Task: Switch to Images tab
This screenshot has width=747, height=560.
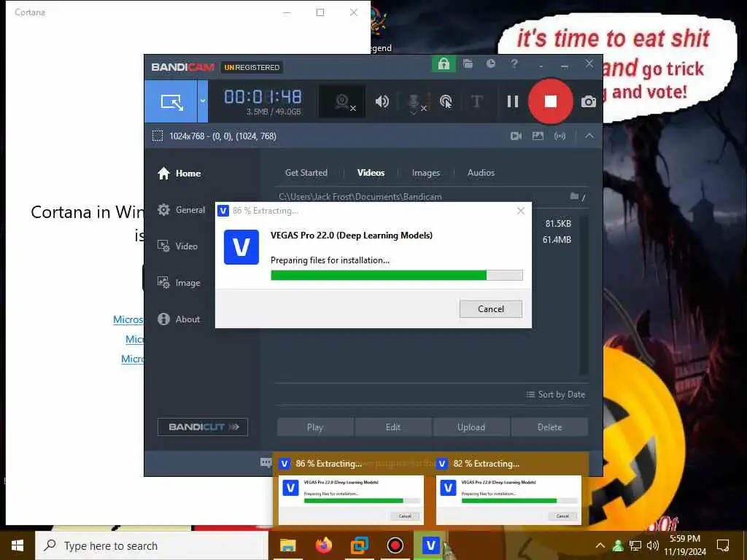Action: click(426, 173)
